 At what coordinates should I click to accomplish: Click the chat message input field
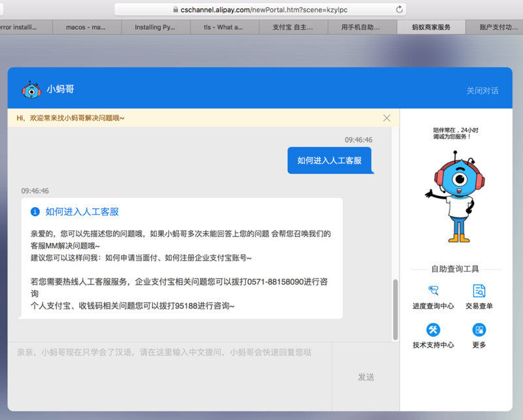click(170, 377)
